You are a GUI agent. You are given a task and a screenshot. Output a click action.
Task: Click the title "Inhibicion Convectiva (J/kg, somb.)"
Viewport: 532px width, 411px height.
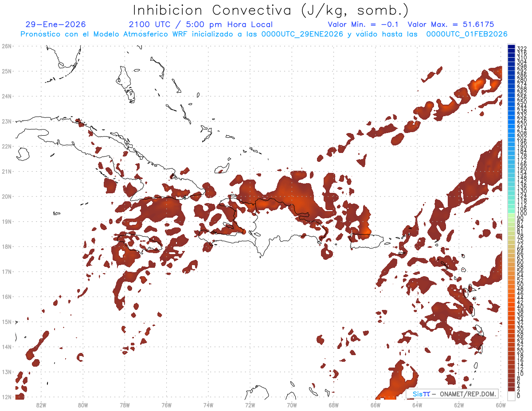[x=271, y=11]
